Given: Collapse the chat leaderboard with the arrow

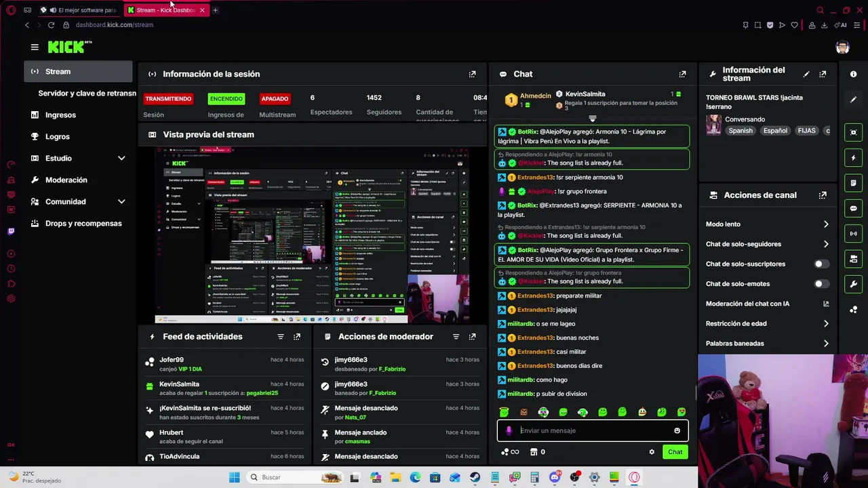Looking at the screenshot, I should click(592, 119).
